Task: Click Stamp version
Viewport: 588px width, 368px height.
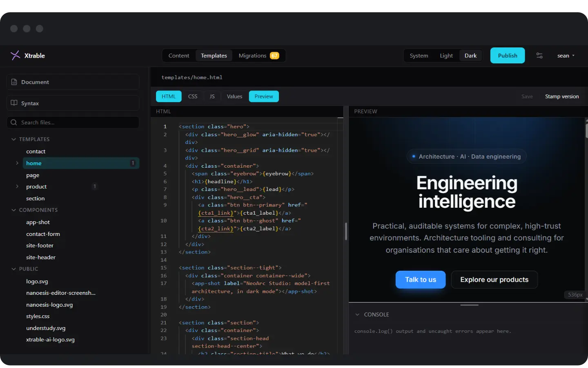Action: point(562,96)
